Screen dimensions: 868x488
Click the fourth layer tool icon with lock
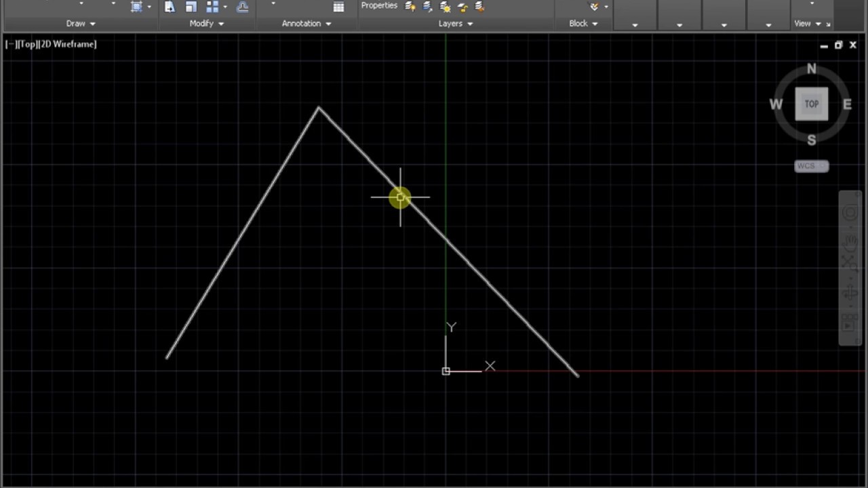click(x=462, y=7)
